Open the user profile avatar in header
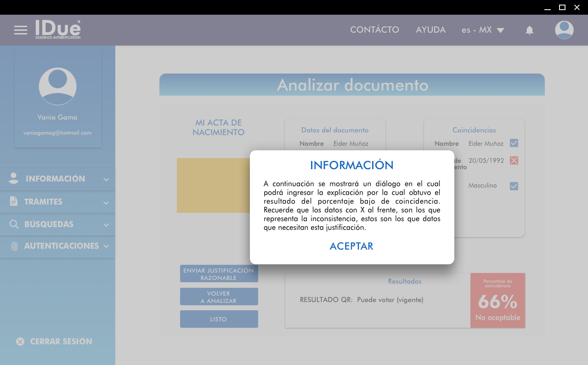Image resolution: width=588 pixels, height=365 pixels. [564, 30]
